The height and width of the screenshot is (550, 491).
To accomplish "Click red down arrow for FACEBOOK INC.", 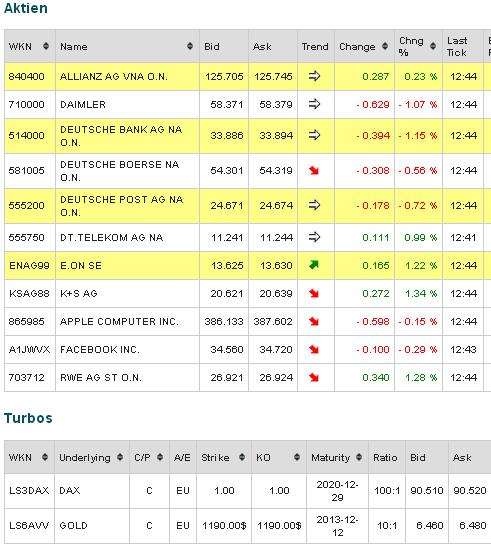I will 314,349.
